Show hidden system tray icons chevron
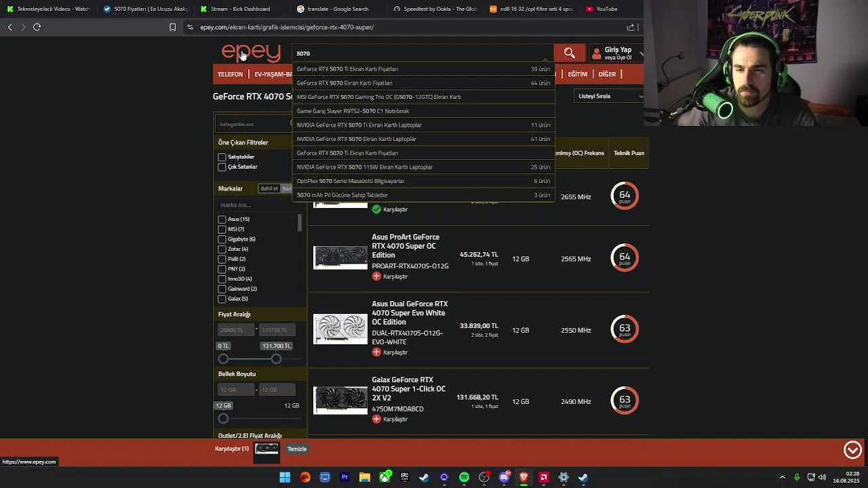868x488 pixels. (x=782, y=477)
